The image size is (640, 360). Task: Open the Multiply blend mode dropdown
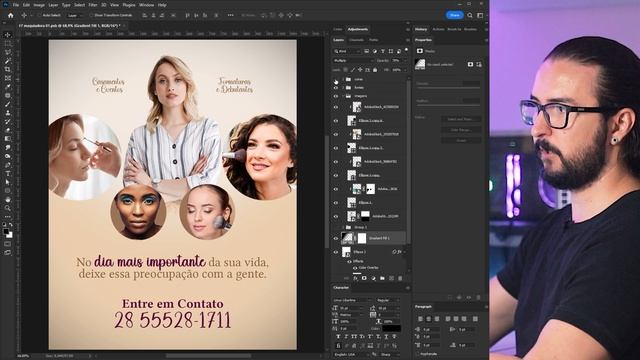[353, 60]
